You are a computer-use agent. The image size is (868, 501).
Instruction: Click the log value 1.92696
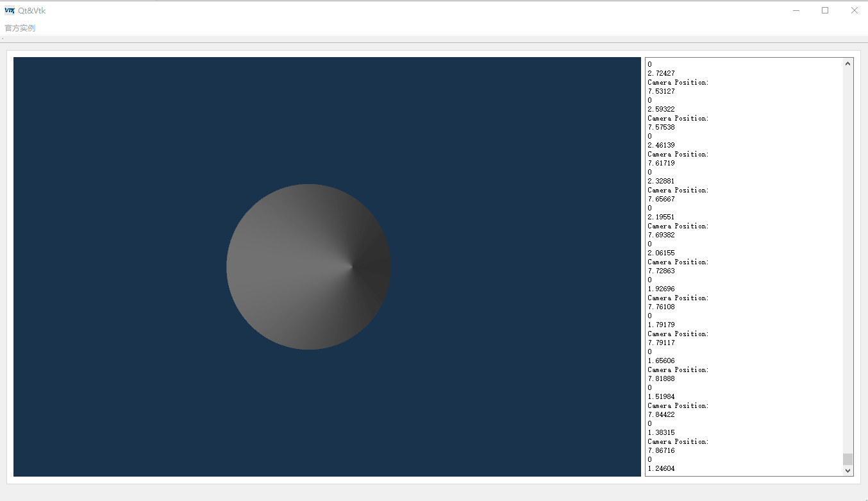661,289
